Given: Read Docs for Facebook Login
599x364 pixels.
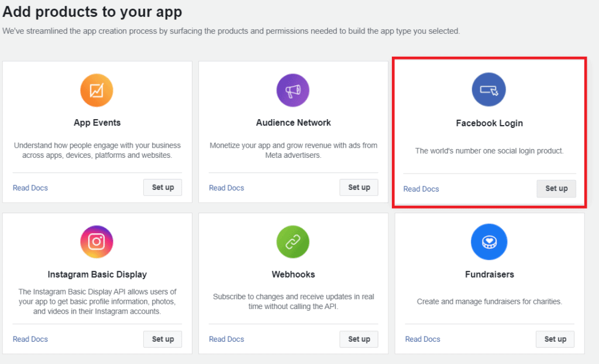Looking at the screenshot, I should point(421,189).
